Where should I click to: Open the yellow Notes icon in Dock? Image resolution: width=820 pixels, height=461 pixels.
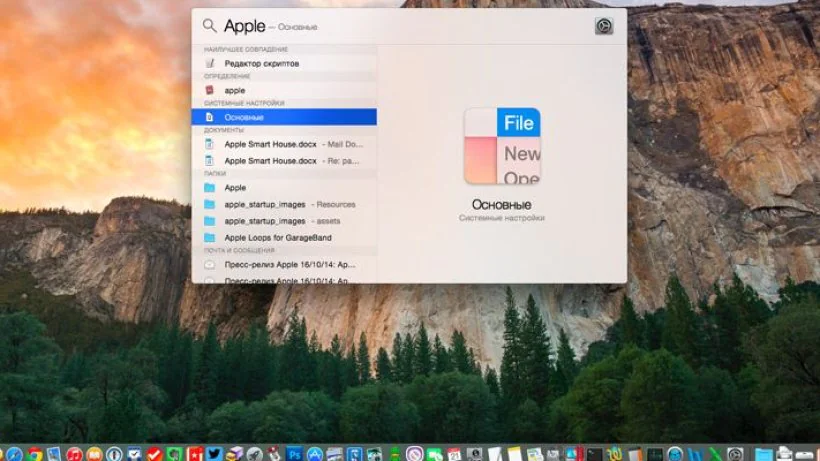click(514, 454)
